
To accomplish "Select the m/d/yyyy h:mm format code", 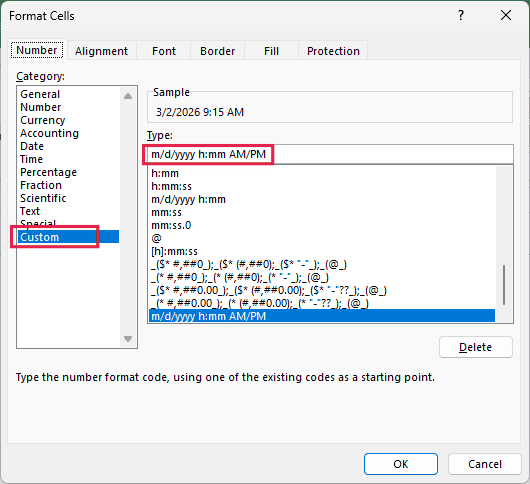I will (x=322, y=199).
